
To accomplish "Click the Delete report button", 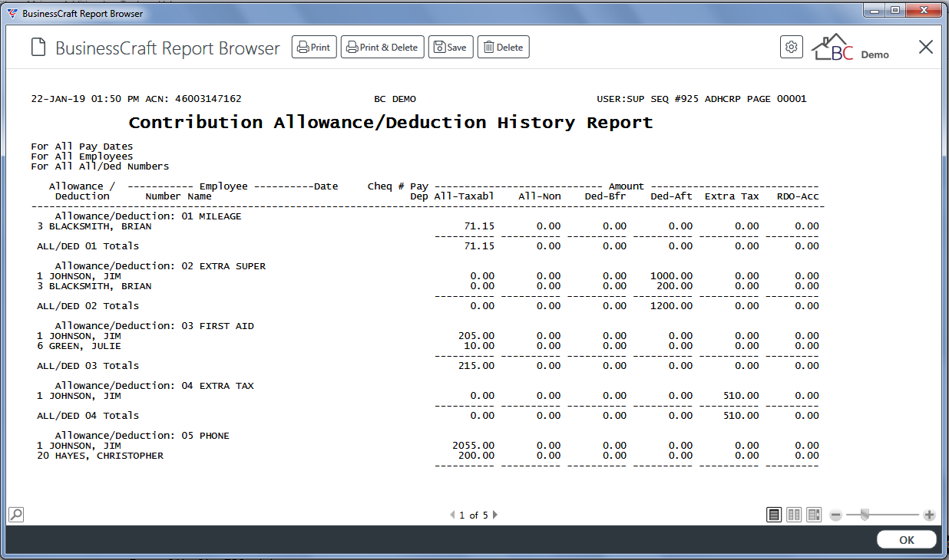I will [x=504, y=47].
